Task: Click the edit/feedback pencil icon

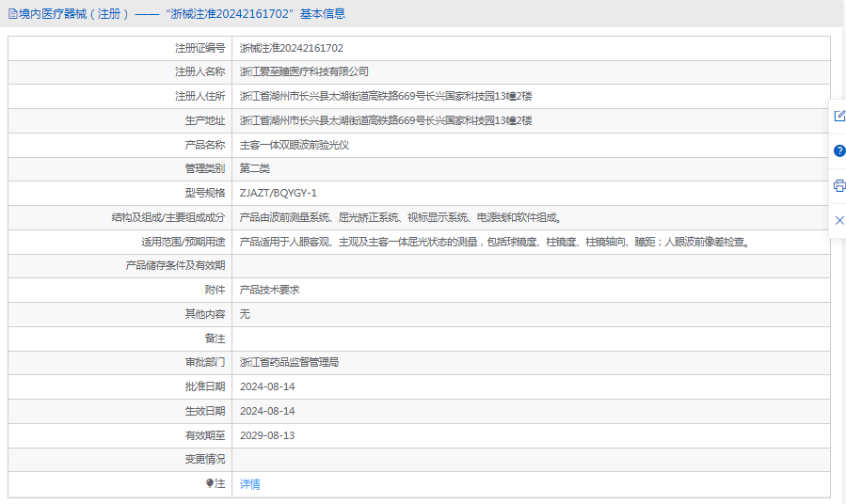Action: pos(839,116)
